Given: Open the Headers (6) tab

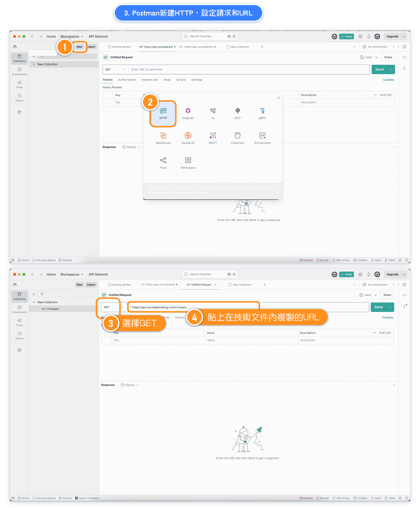Looking at the screenshot, I should click(149, 80).
